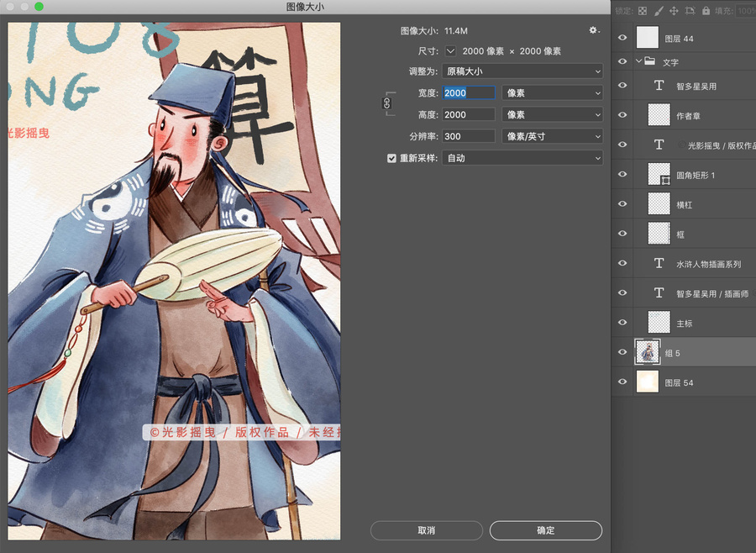The height and width of the screenshot is (553, 756).
Task: Hide the 组 5 layer
Action: (622, 352)
